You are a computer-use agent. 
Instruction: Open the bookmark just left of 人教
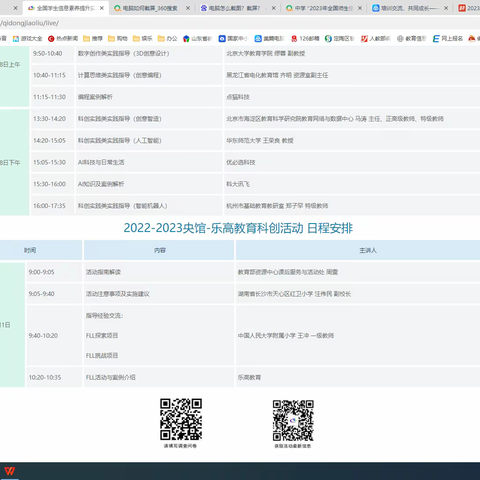point(339,39)
